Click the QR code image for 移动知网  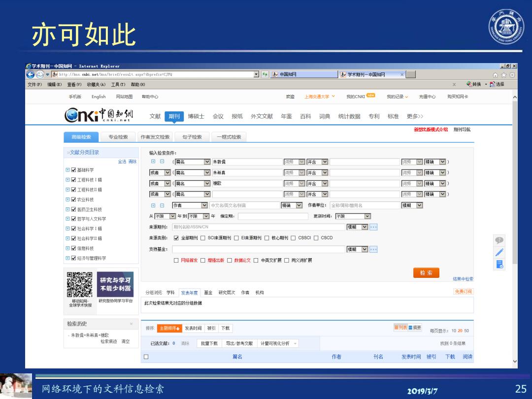click(80, 284)
